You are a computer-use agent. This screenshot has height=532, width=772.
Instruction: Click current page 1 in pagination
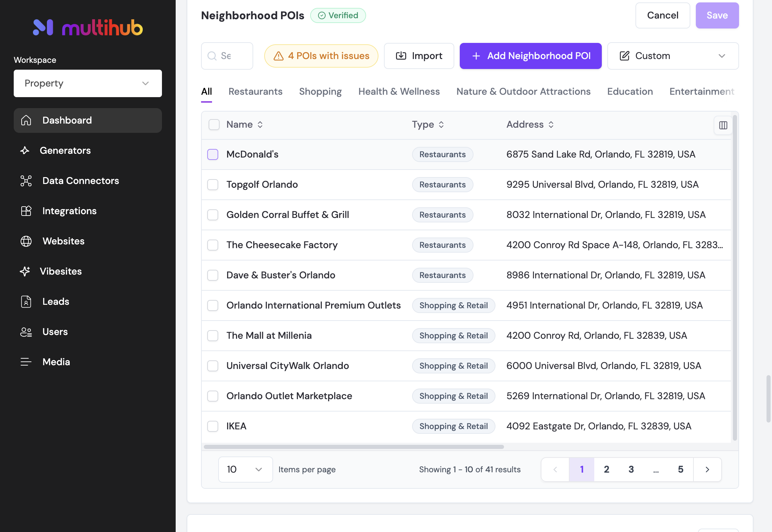[582, 469]
